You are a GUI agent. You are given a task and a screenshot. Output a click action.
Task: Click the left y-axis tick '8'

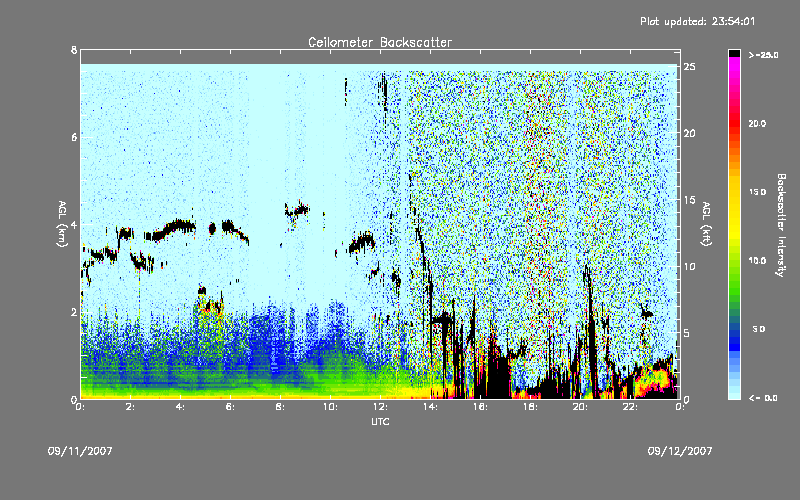(x=74, y=50)
